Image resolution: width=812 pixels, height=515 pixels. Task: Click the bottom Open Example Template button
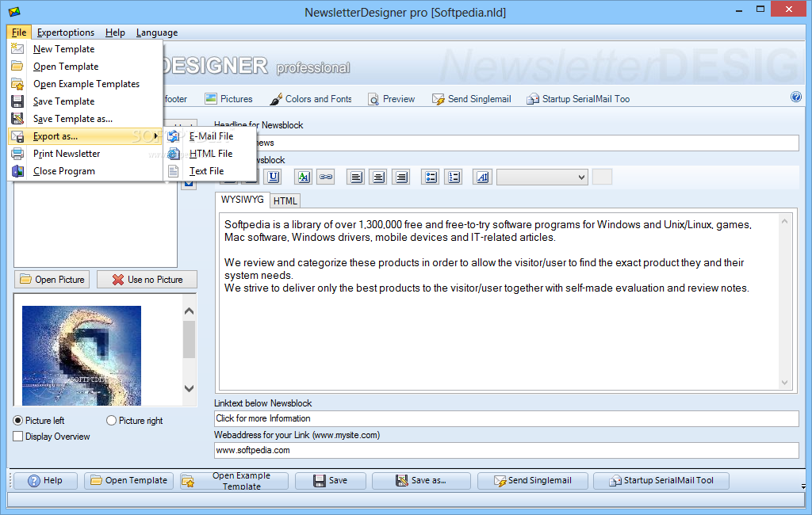pyautogui.click(x=234, y=480)
